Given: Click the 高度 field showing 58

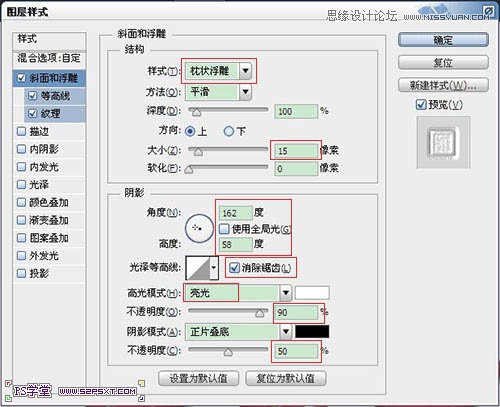Looking at the screenshot, I should [x=236, y=245].
